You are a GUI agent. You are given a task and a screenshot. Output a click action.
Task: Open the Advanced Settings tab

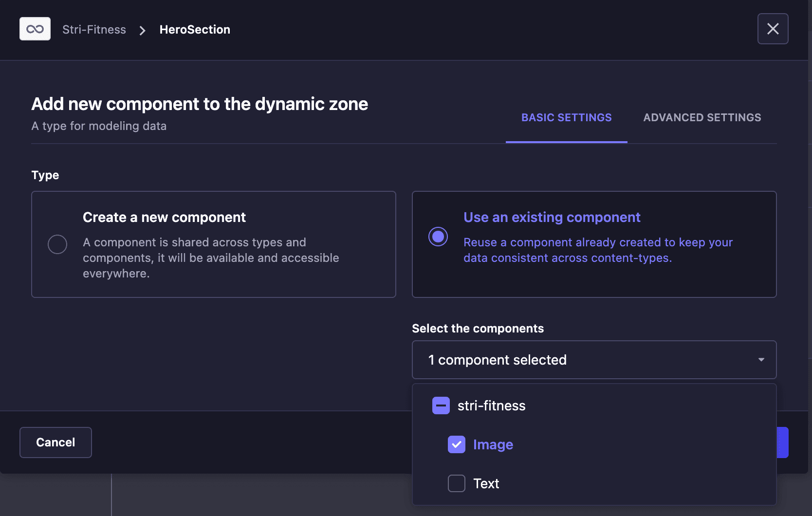(702, 118)
